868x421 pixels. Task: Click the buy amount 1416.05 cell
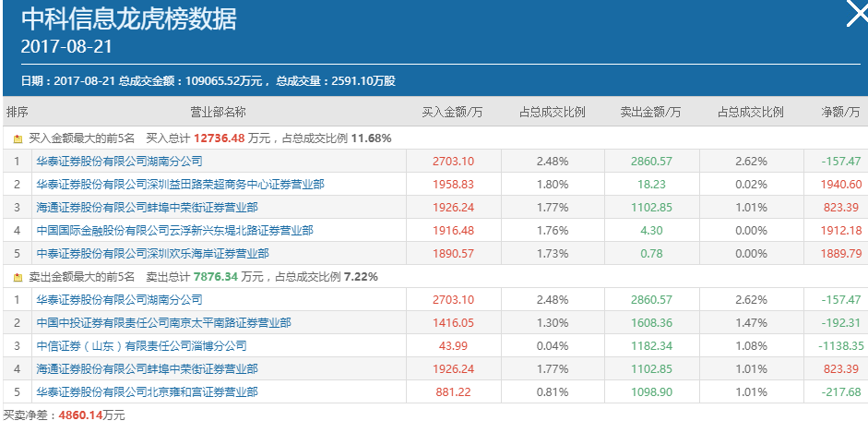tap(454, 323)
